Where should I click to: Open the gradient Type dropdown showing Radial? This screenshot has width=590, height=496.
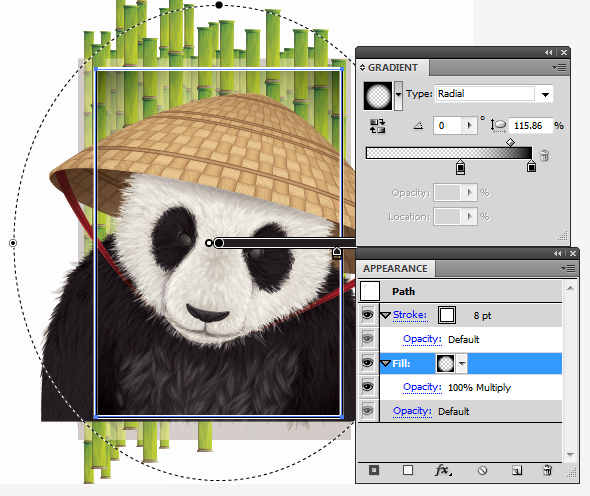tap(545, 94)
